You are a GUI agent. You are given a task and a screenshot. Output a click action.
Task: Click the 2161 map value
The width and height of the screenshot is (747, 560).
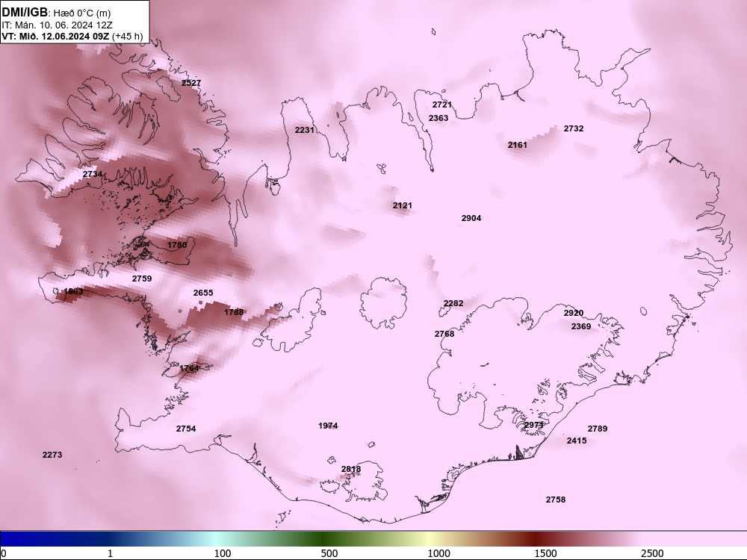coord(518,145)
